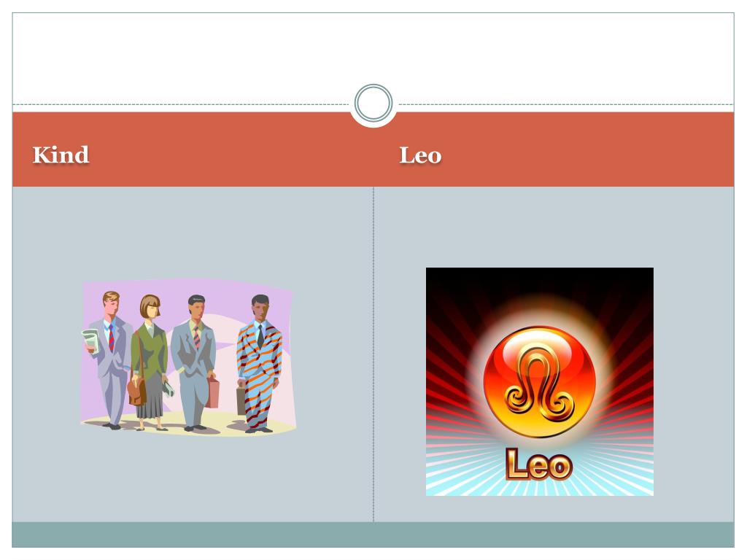Click the man holding newspaper

(x=109, y=360)
